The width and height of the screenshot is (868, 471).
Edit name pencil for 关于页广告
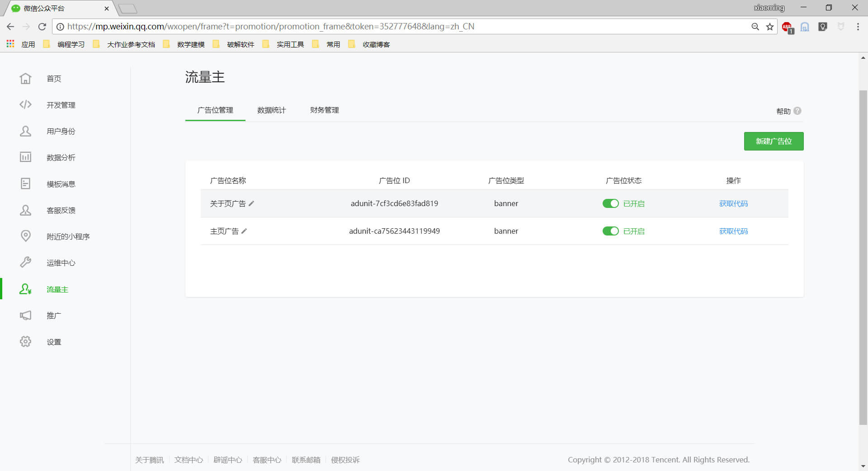coord(251,203)
